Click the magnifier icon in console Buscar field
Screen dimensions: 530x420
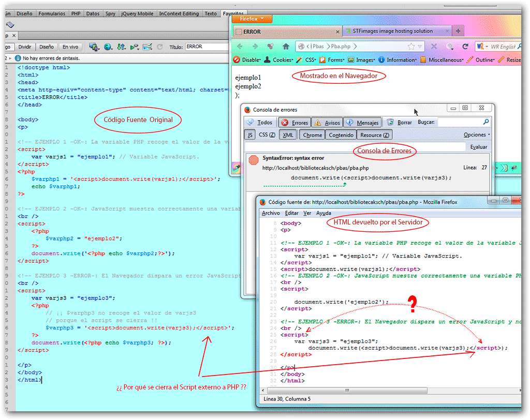point(486,122)
